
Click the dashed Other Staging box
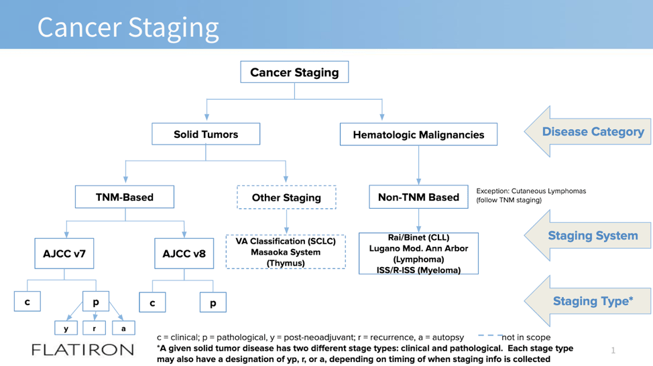click(x=287, y=197)
